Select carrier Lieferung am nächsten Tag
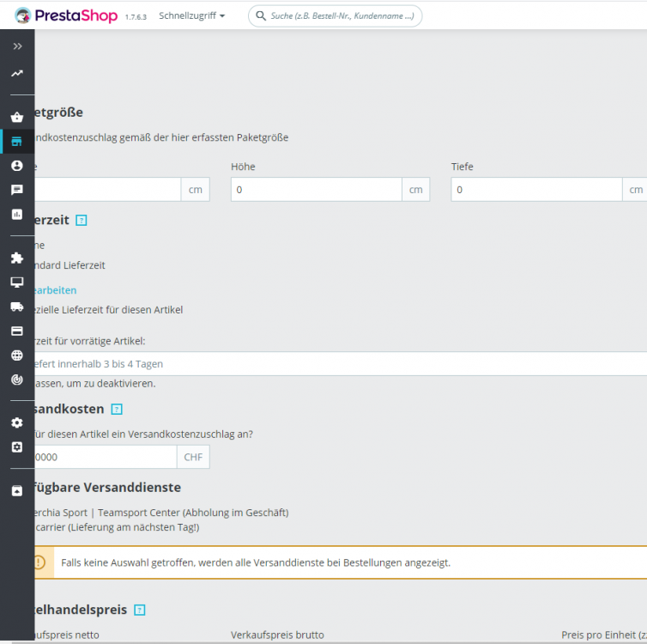Screen dimensions: 647x644 [118, 527]
